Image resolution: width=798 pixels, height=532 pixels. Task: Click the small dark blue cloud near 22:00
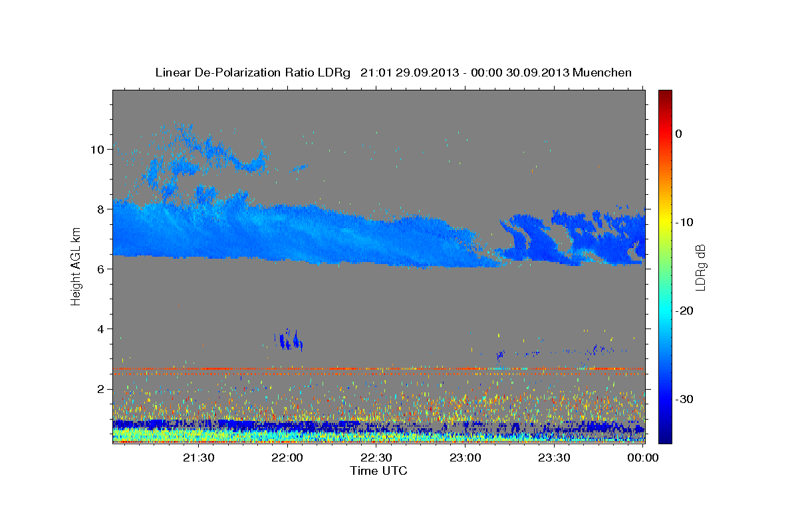point(289,340)
